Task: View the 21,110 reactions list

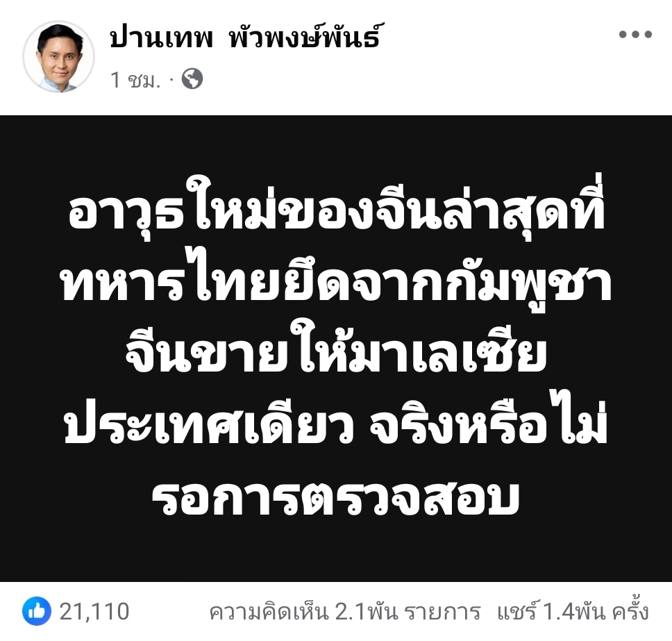Action: tap(94, 611)
